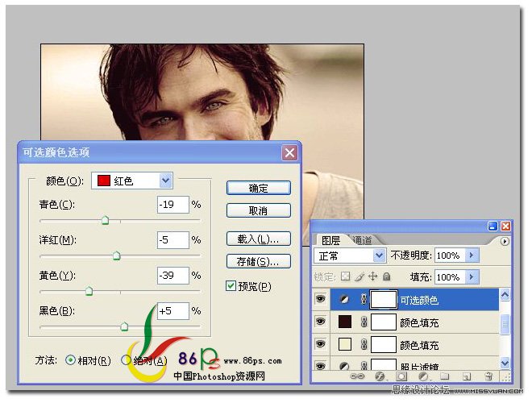This screenshot has width=532, height=403.
Task: Click the 载入(L)... button
Action: (259, 239)
